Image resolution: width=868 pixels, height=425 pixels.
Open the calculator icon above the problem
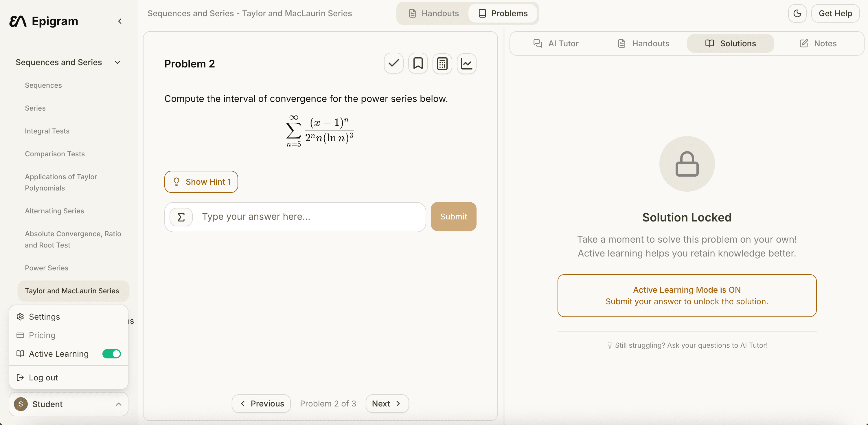coord(442,63)
